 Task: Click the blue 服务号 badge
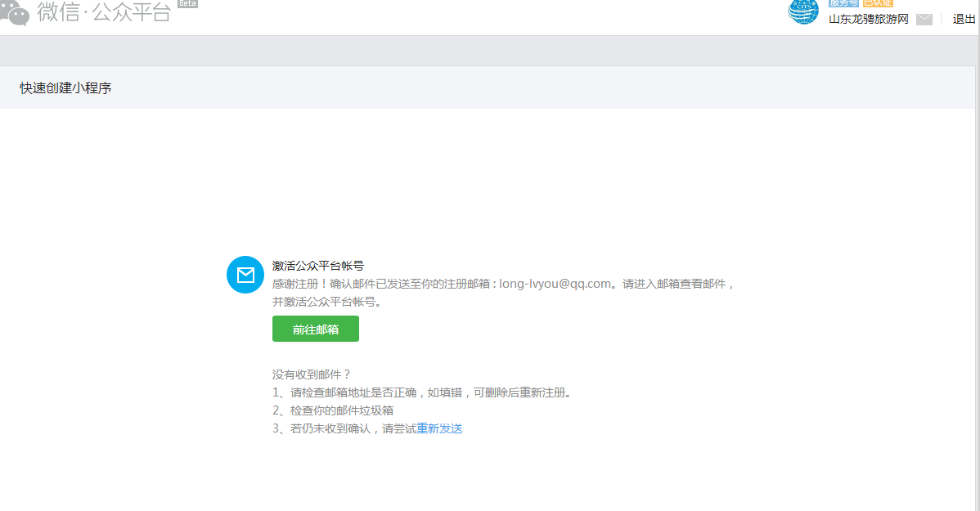coord(843,3)
